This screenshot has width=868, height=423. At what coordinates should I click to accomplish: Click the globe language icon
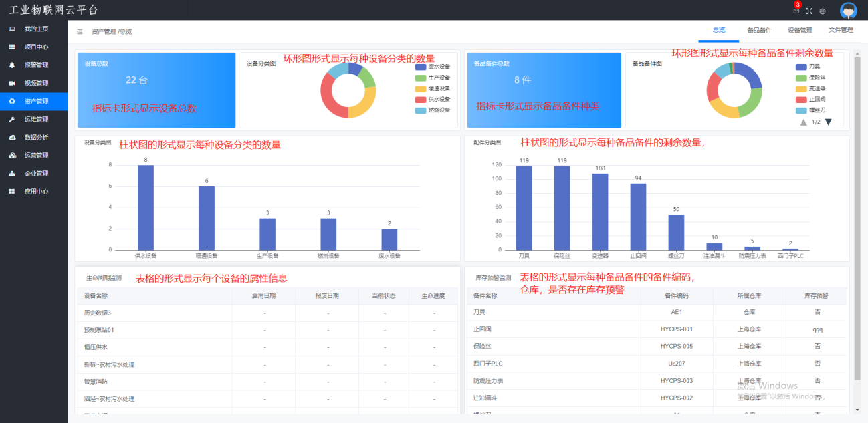point(823,11)
